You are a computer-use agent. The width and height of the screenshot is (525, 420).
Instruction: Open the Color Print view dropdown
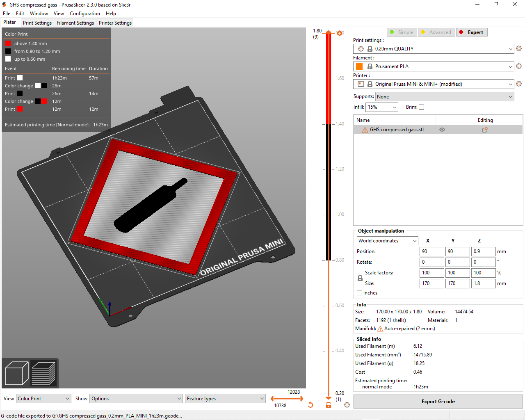(x=44, y=399)
